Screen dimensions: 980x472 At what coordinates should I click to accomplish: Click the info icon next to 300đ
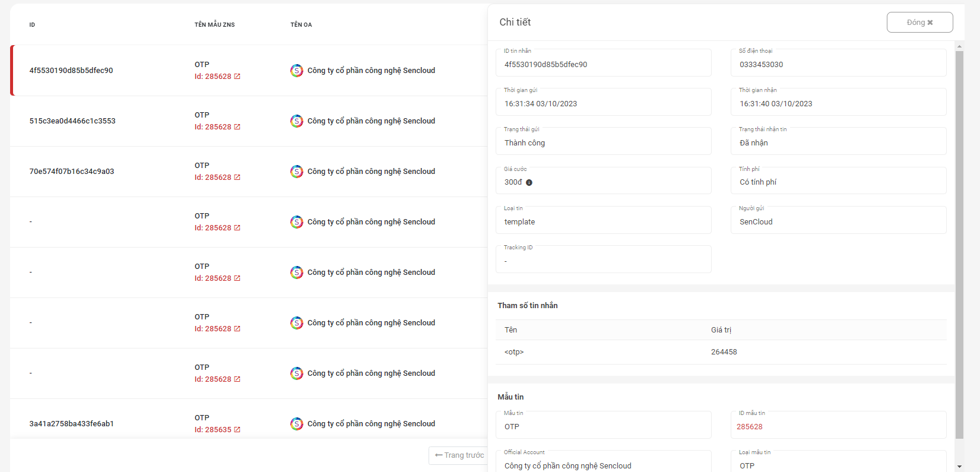(x=529, y=183)
